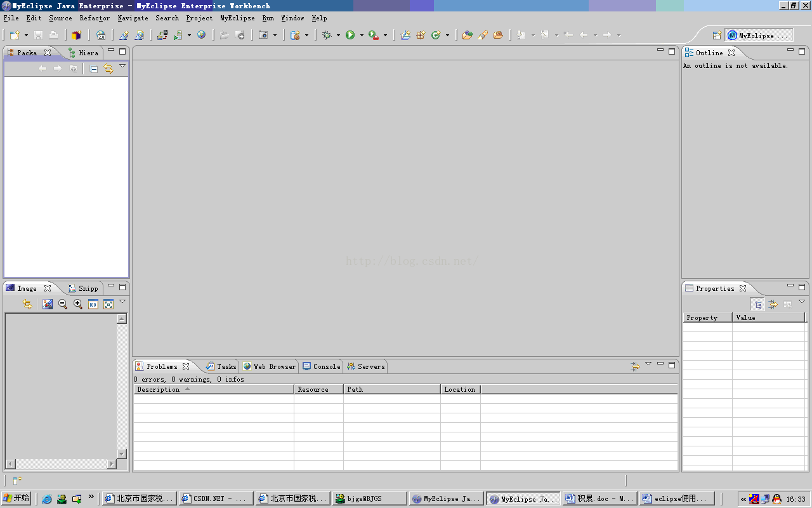Close the Outline view tab

pyautogui.click(x=731, y=53)
